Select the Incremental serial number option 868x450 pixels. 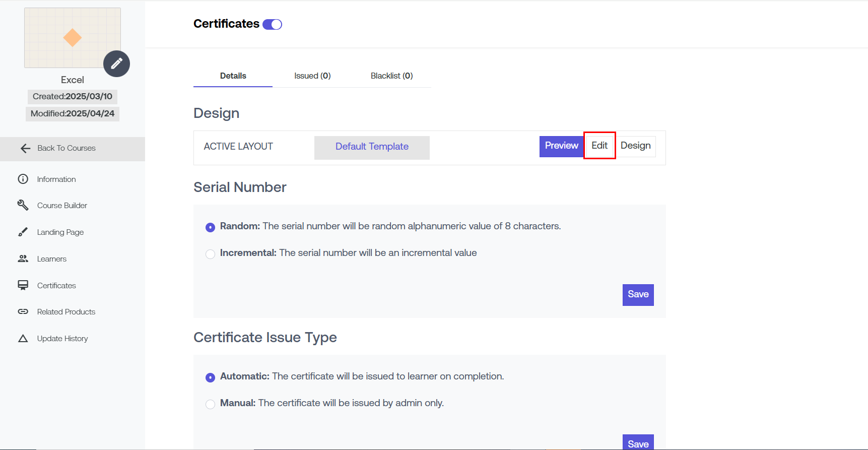[211, 254]
